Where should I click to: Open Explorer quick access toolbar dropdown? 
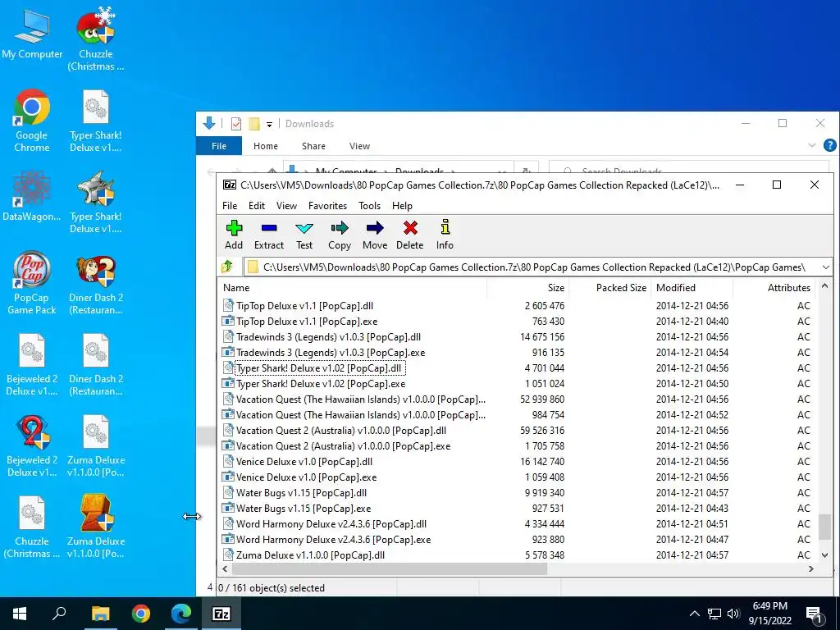pyautogui.click(x=269, y=125)
